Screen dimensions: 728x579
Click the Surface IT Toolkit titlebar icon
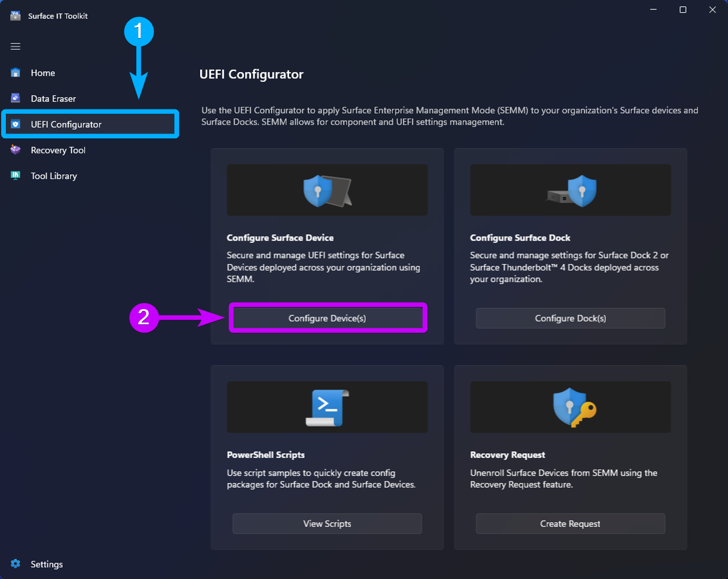[15, 15]
